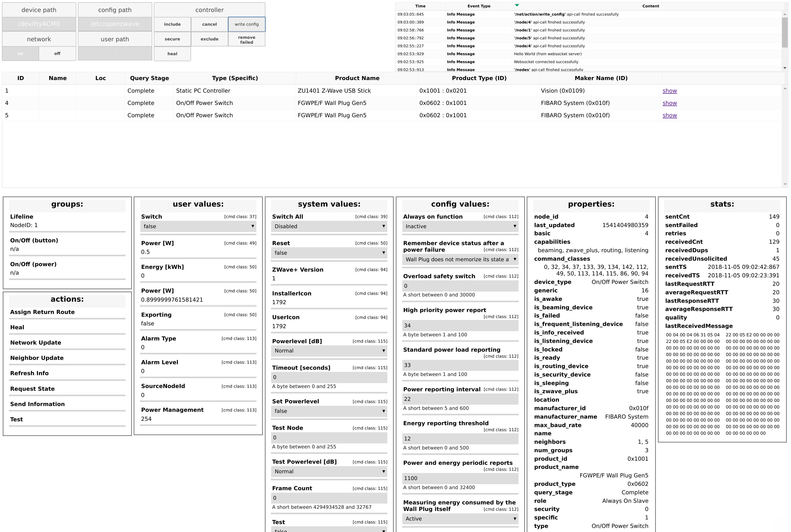Click 'show' link for node ID 4

(x=670, y=103)
